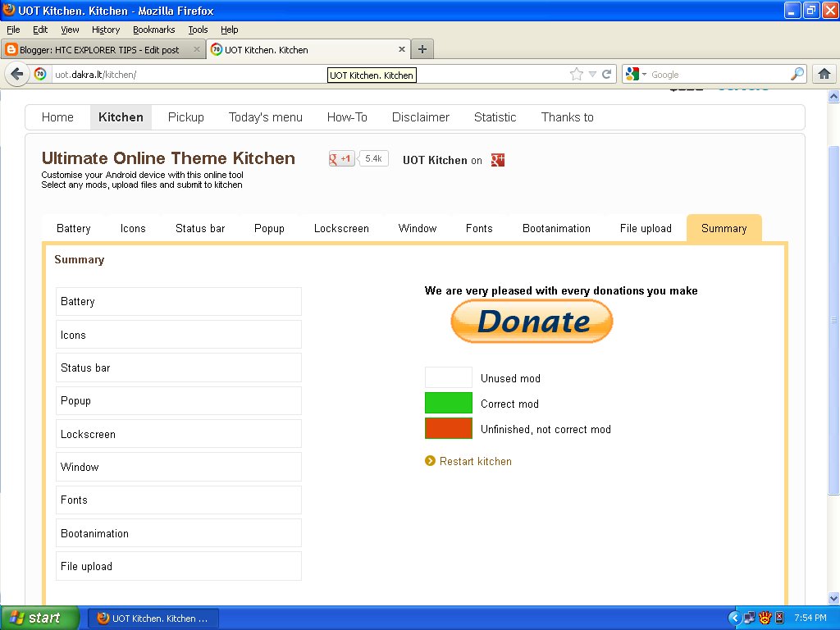
Task: Close the UOT Kitchen tab
Action: tap(402, 49)
